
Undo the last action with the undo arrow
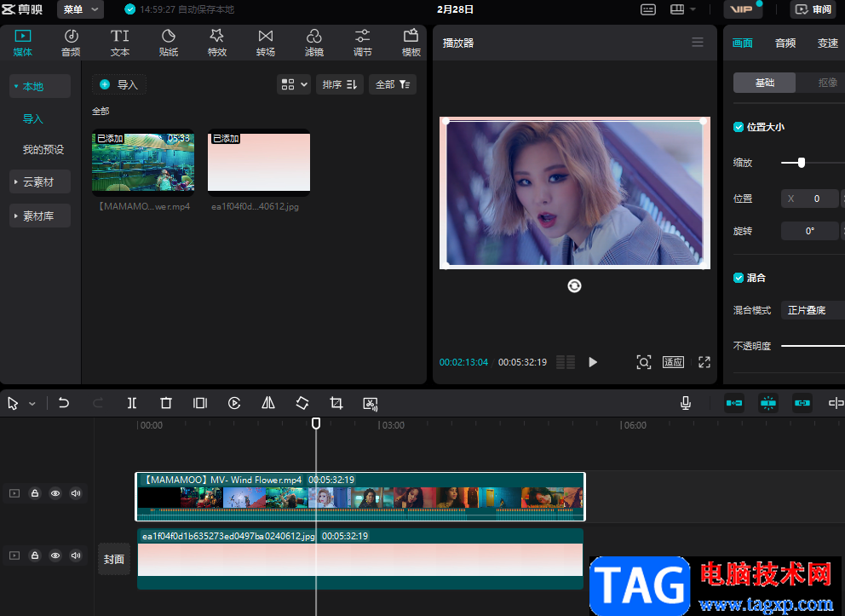(64, 403)
